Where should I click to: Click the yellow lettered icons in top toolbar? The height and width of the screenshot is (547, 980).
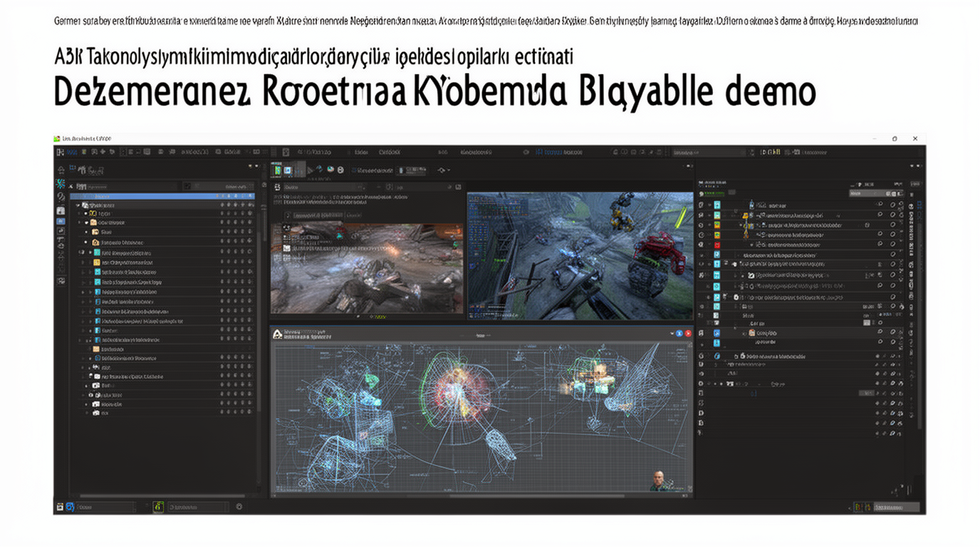773,152
